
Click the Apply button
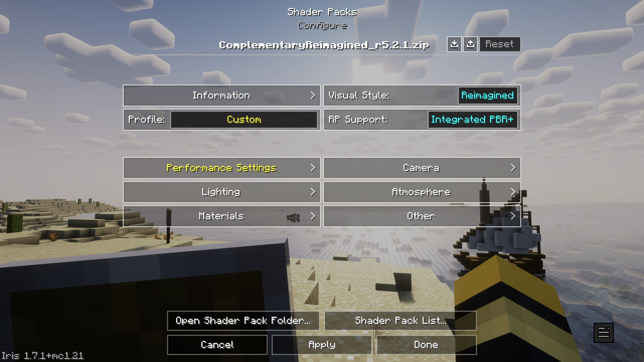click(x=322, y=344)
